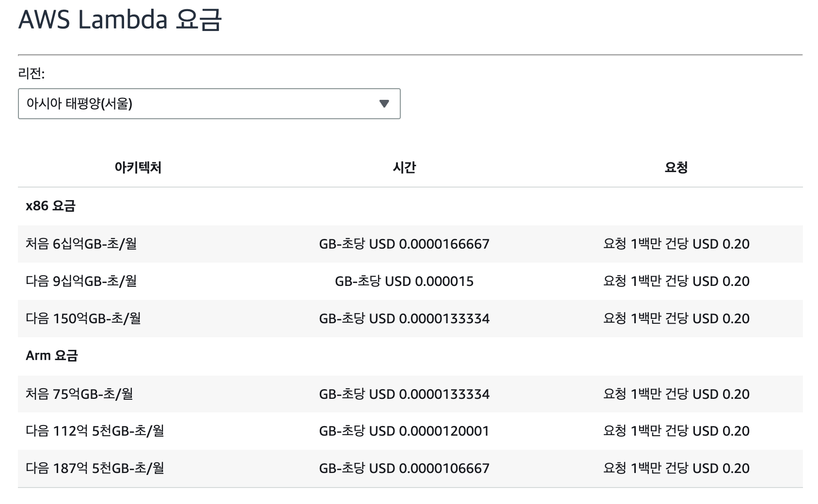Click the Arm 요금 section label
This screenshot has height=504, width=818.
(52, 356)
